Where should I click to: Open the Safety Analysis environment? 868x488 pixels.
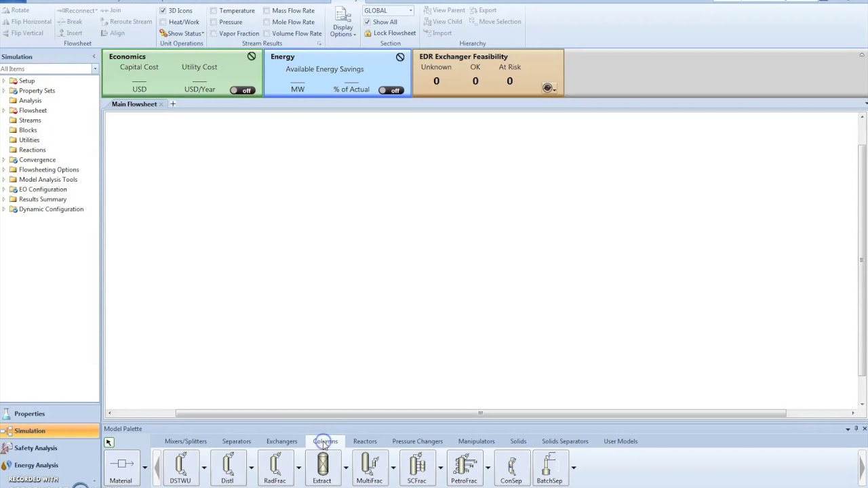click(x=50, y=448)
